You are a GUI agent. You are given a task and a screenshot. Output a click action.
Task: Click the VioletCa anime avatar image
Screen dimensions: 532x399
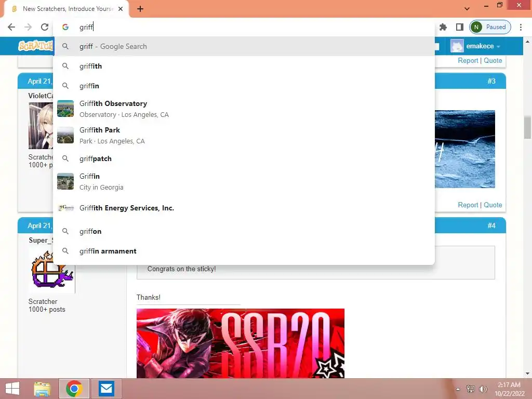point(41,126)
